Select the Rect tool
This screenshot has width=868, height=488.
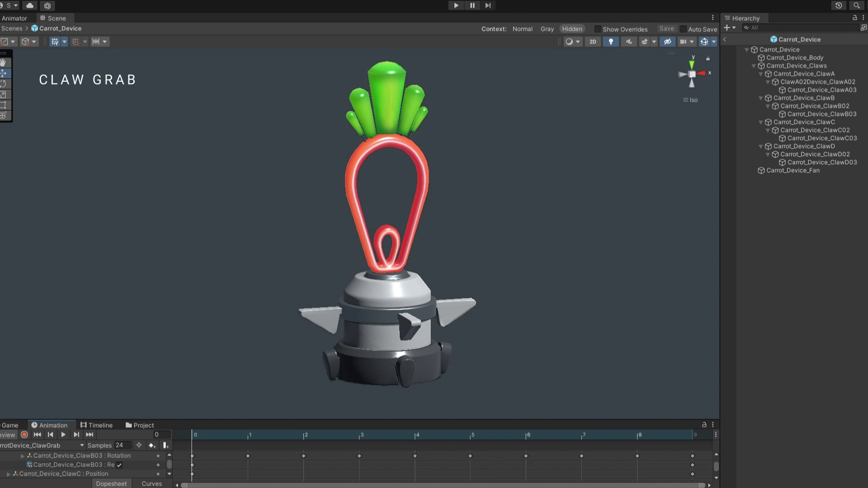pyautogui.click(x=4, y=105)
